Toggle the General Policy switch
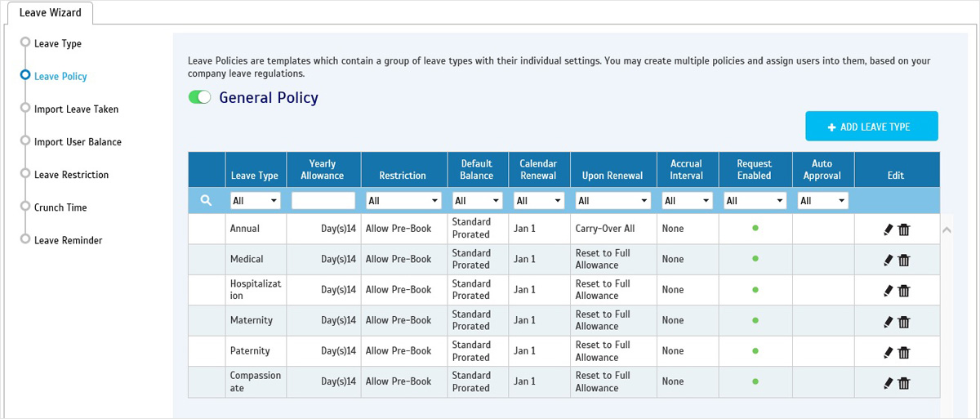Screen dimensions: 980x419 [200, 97]
